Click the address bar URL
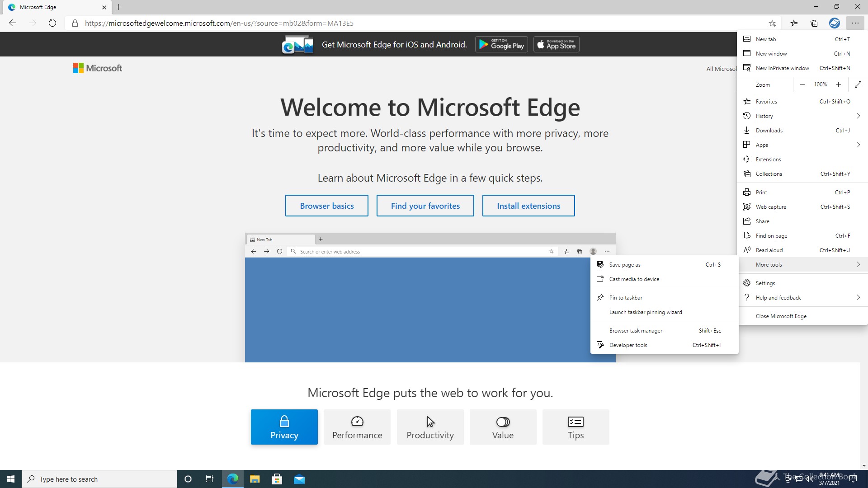The width and height of the screenshot is (868, 488). 219,23
